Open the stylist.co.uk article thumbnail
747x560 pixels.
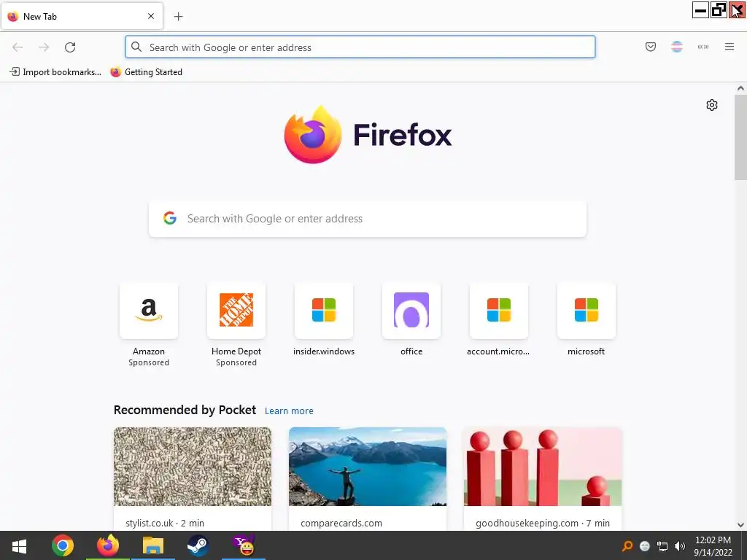193,467
